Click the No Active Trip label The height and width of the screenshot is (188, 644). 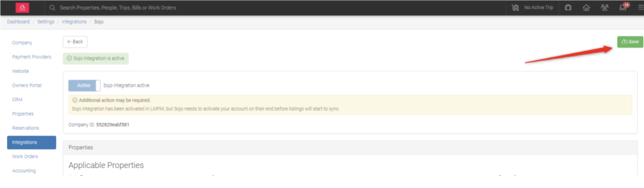538,8
